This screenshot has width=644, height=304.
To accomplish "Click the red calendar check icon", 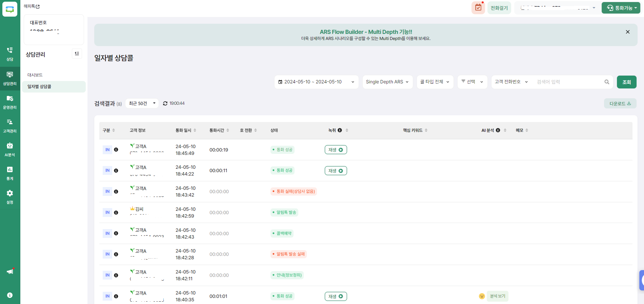I will coord(478,8).
